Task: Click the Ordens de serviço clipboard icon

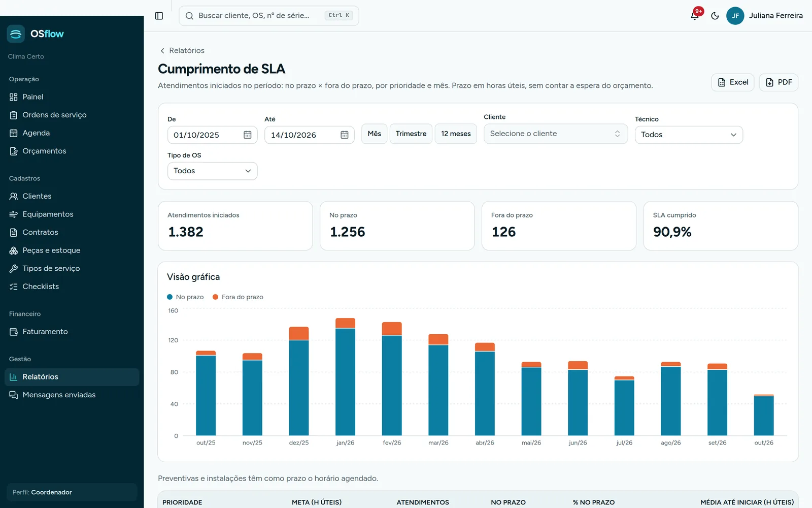Action: 14,115
